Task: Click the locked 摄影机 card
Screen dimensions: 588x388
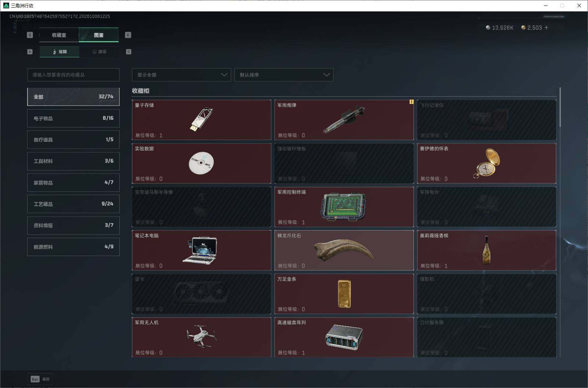Action: [487, 294]
